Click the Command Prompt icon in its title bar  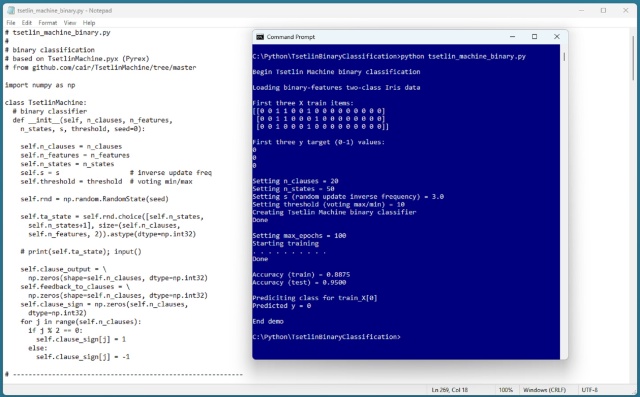click(x=260, y=37)
